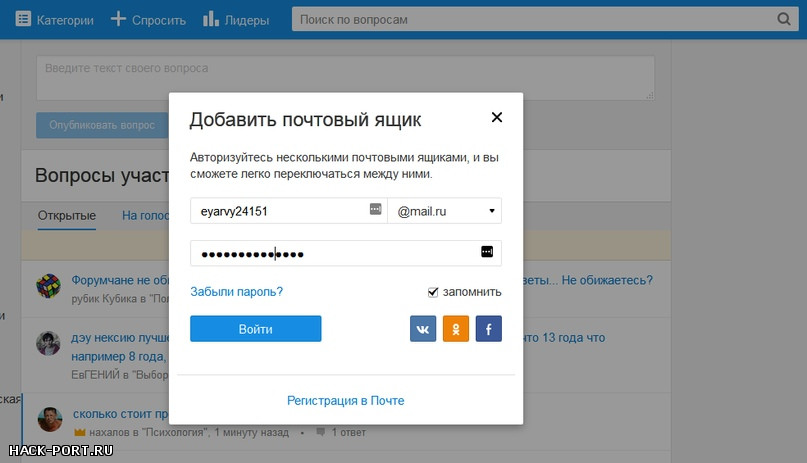Open the Форумчане не обижаетесь question
Viewport: 807px width, 463px height.
pos(120,280)
